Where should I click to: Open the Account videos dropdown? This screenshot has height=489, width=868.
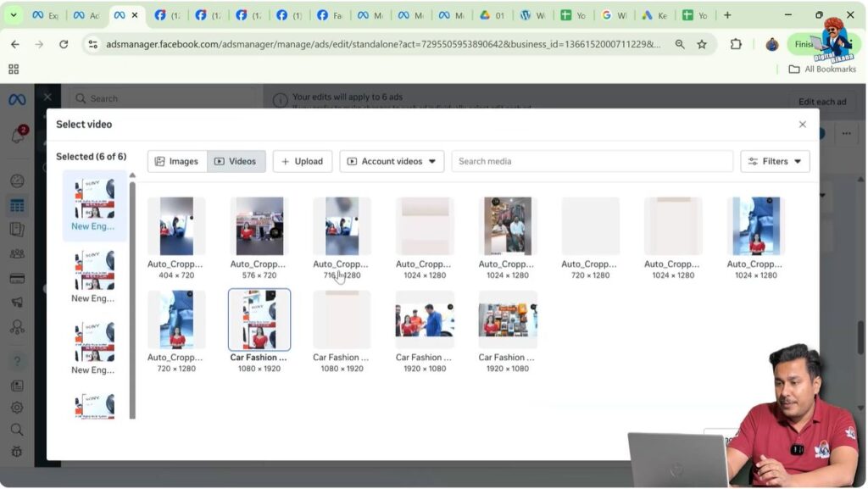[x=391, y=161]
